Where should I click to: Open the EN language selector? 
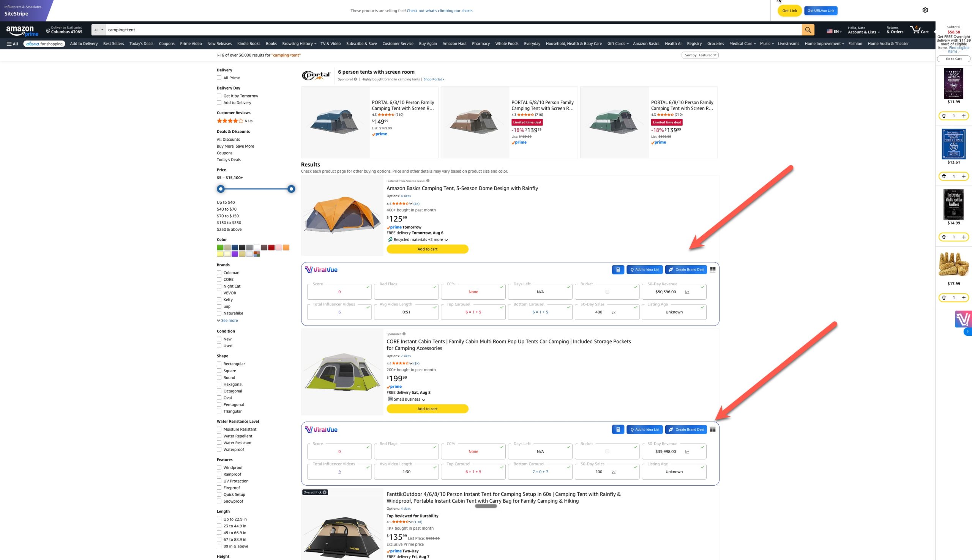click(833, 31)
